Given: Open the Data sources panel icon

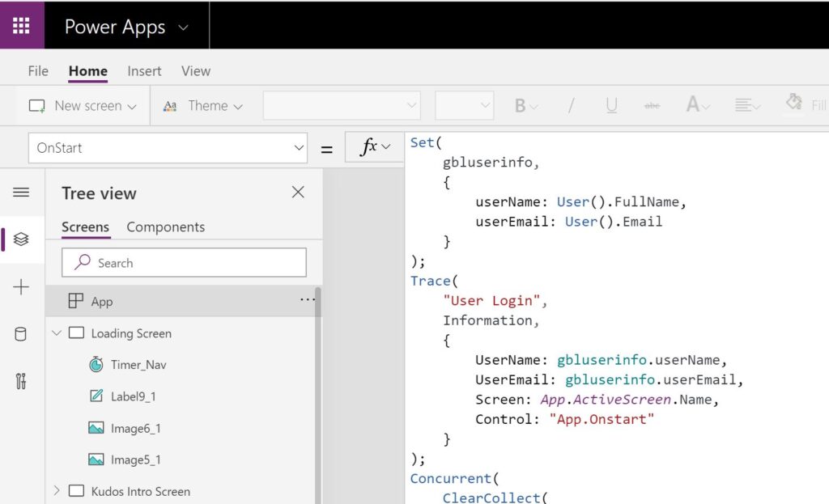Looking at the screenshot, I should pyautogui.click(x=22, y=333).
